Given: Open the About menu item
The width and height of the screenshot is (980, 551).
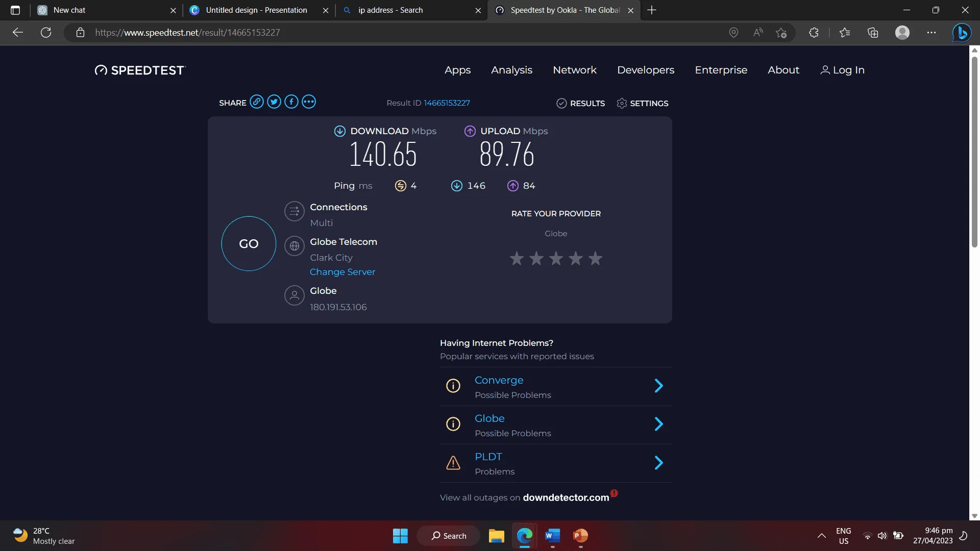Looking at the screenshot, I should (783, 70).
